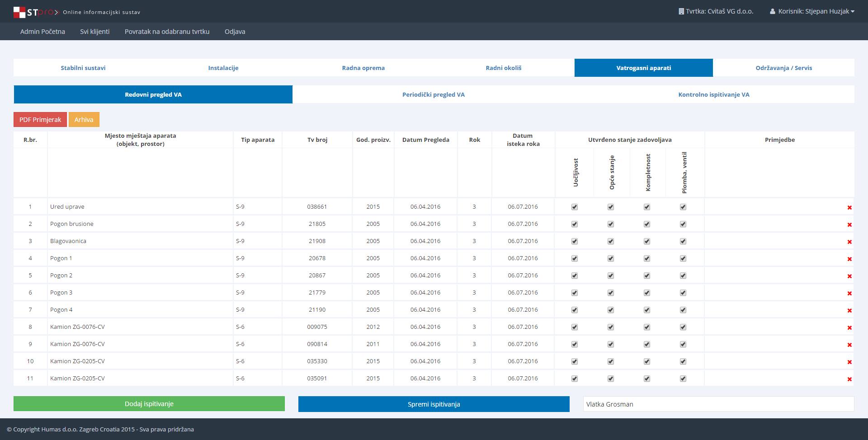The height and width of the screenshot is (440, 868).
Task: Delete row 8 with Tv broj 009075
Action: click(849, 328)
